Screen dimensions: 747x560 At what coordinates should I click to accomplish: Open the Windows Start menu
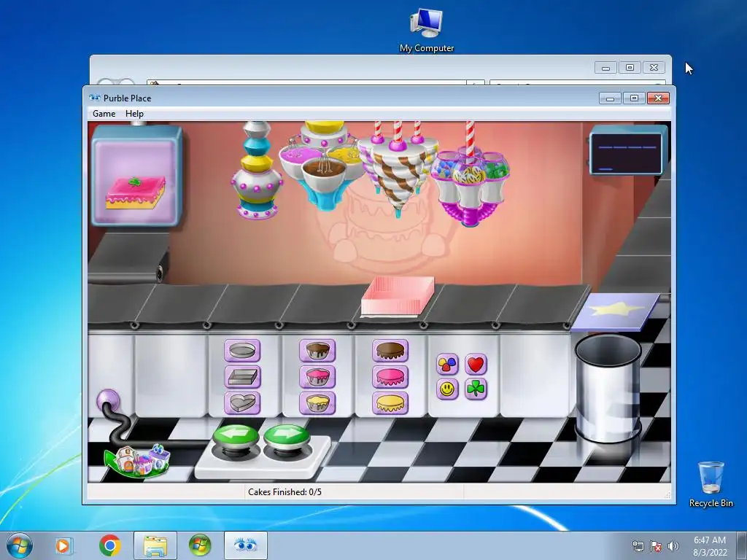pyautogui.click(x=20, y=545)
